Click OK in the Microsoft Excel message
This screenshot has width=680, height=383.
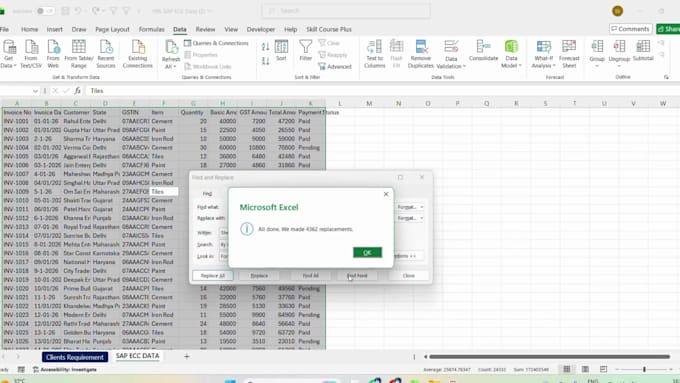(367, 252)
